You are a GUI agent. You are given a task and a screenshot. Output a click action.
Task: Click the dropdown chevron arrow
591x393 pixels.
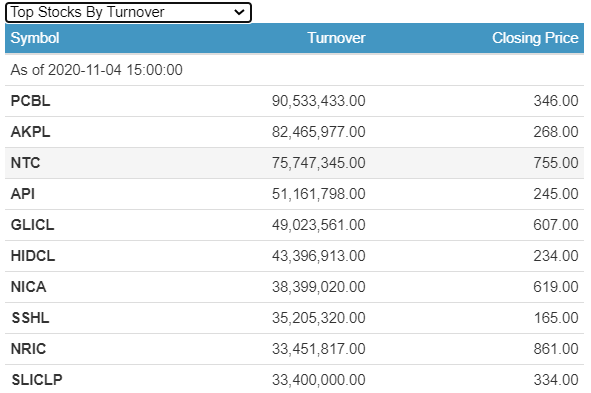(239, 12)
